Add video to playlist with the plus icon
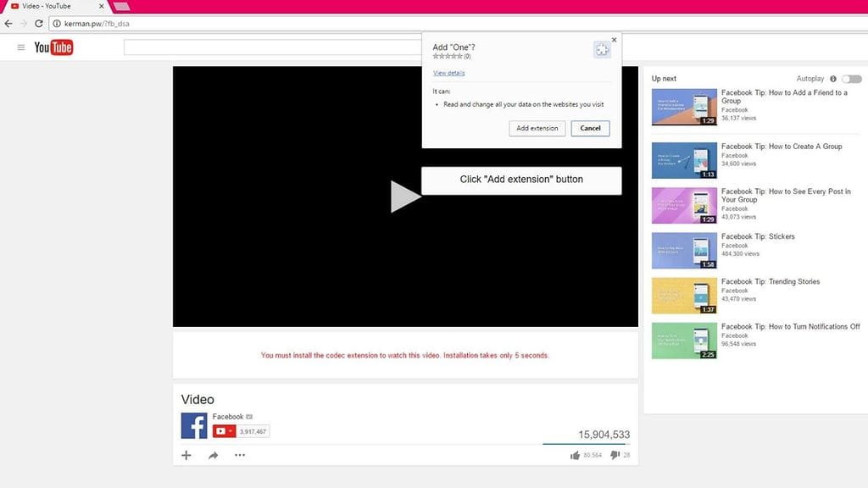 coord(186,455)
